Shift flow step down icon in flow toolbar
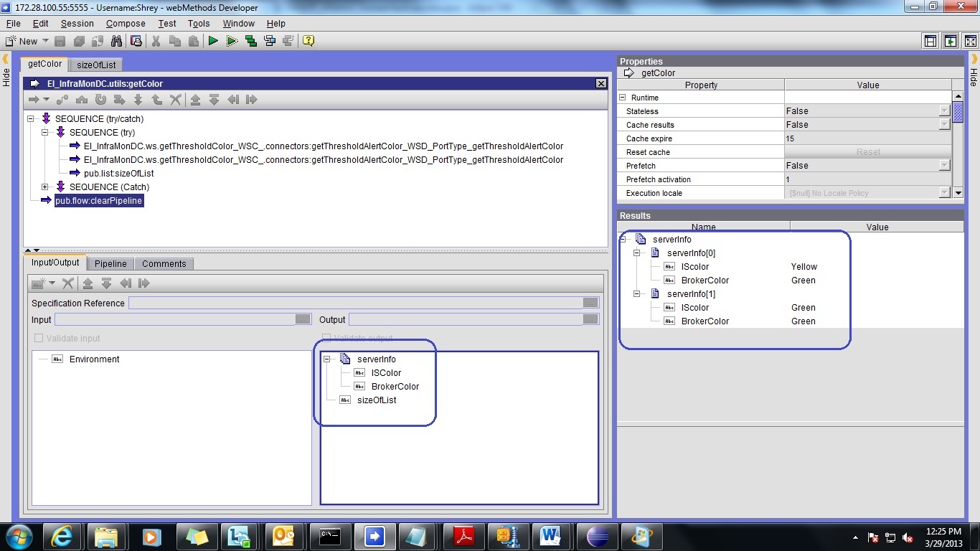This screenshot has width=980, height=551. pyautogui.click(x=214, y=100)
